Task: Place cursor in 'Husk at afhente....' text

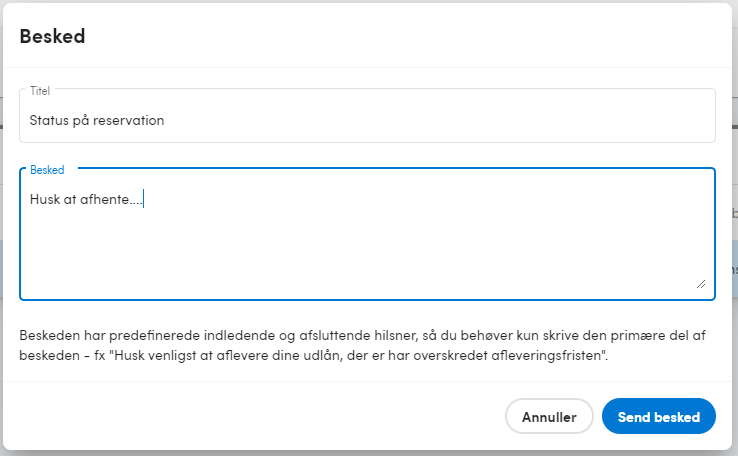Action: pyautogui.click(x=86, y=200)
